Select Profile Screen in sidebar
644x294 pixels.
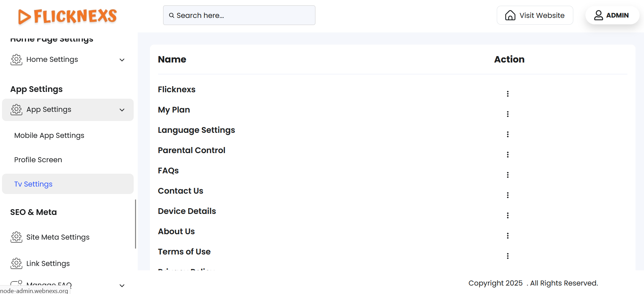click(x=38, y=160)
